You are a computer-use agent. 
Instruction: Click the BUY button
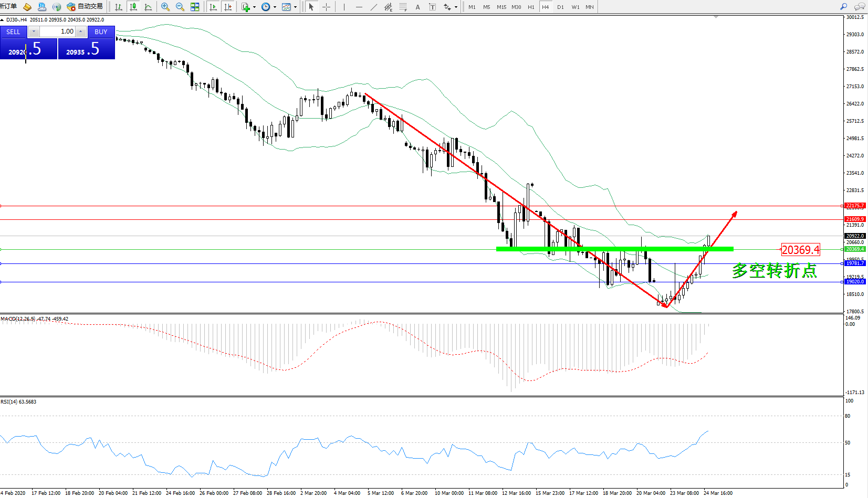[101, 32]
